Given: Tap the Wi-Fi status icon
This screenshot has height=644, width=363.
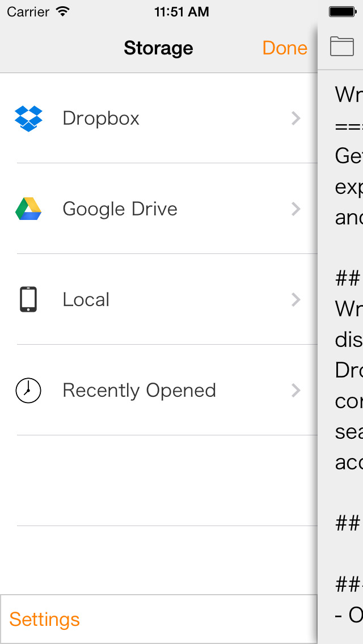Looking at the screenshot, I should pos(62,11).
